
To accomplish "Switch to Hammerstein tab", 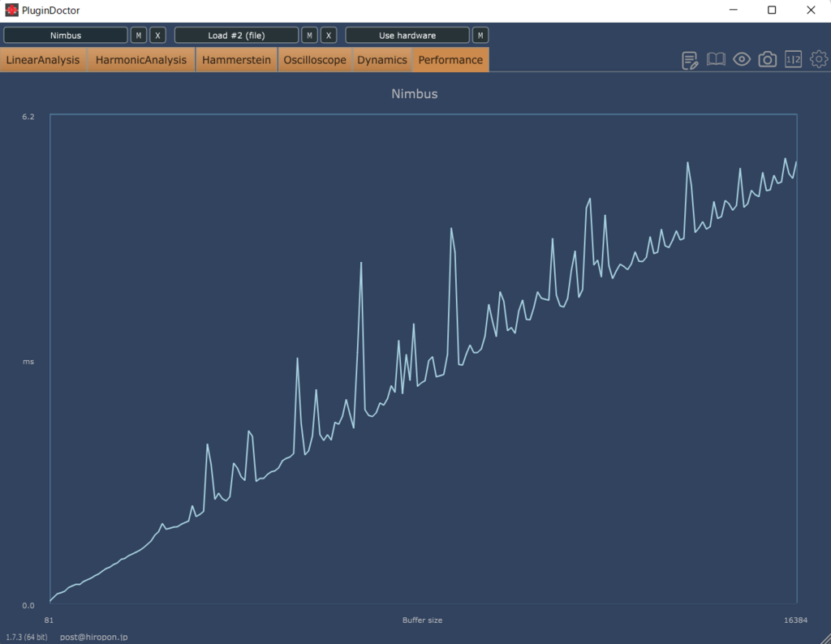I will click(236, 60).
